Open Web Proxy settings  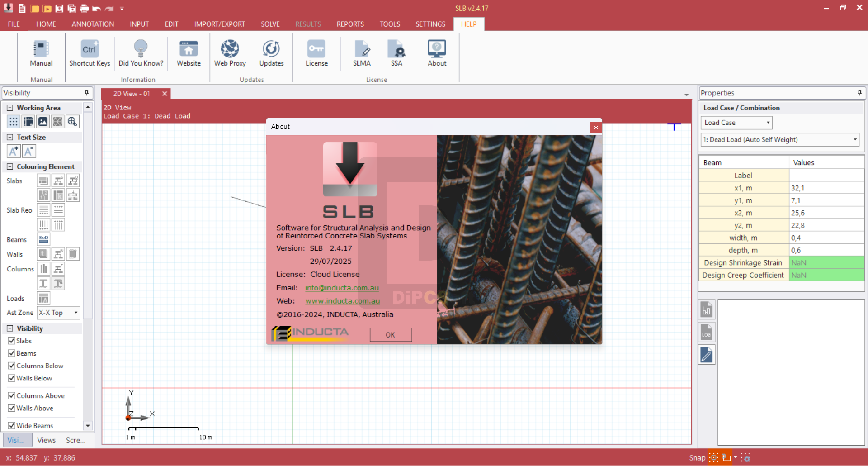[230, 53]
